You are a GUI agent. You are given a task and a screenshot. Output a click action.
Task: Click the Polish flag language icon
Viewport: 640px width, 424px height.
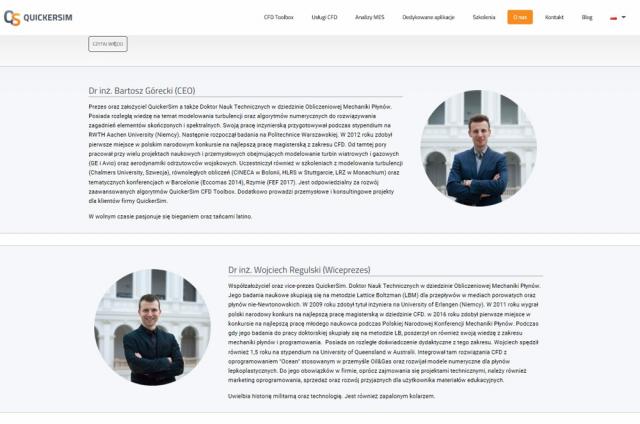(x=613, y=18)
